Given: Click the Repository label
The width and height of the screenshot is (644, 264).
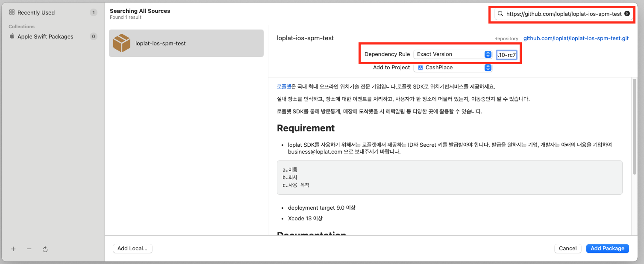Looking at the screenshot, I should [506, 39].
